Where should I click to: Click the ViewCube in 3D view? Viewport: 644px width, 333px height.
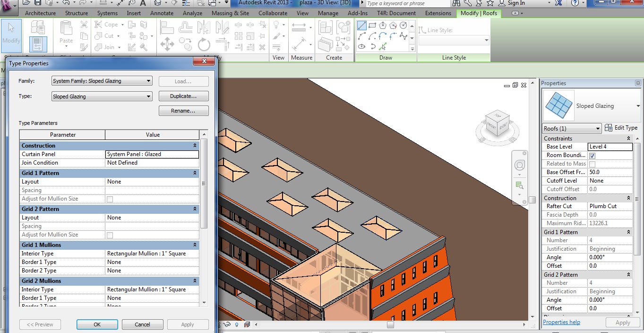(x=497, y=121)
